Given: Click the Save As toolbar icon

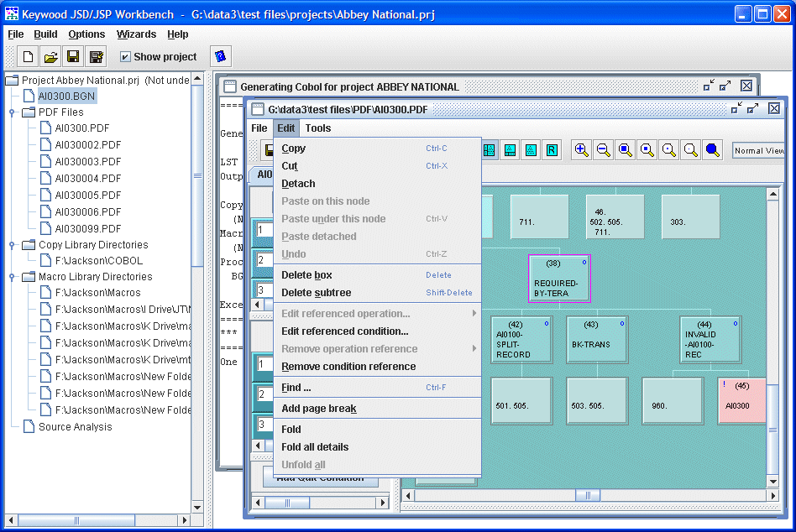Looking at the screenshot, I should (97, 55).
